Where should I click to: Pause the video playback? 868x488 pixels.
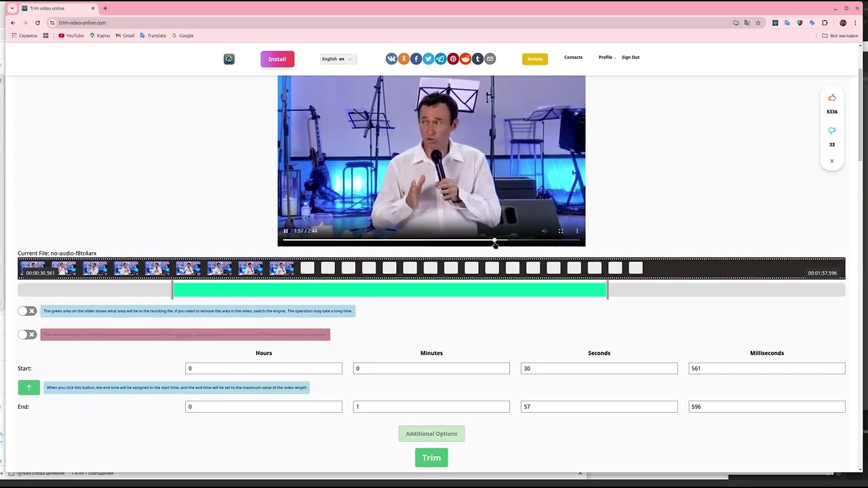[x=285, y=231]
